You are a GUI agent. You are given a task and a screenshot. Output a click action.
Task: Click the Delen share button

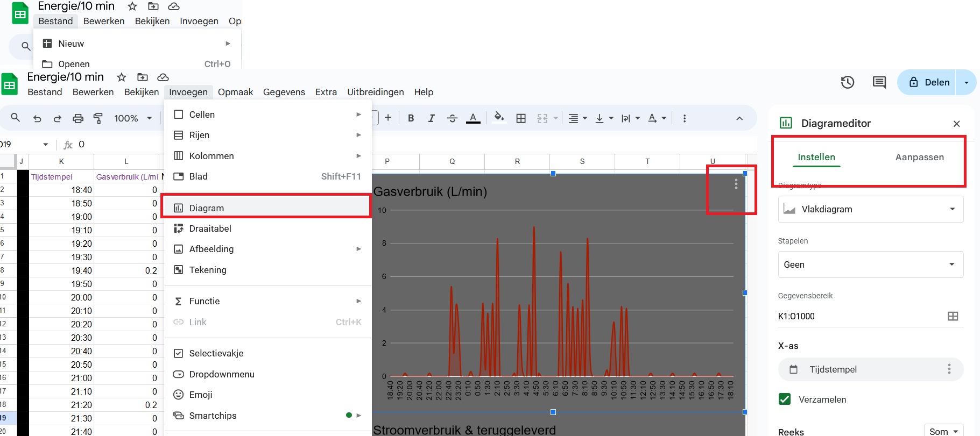tap(929, 82)
